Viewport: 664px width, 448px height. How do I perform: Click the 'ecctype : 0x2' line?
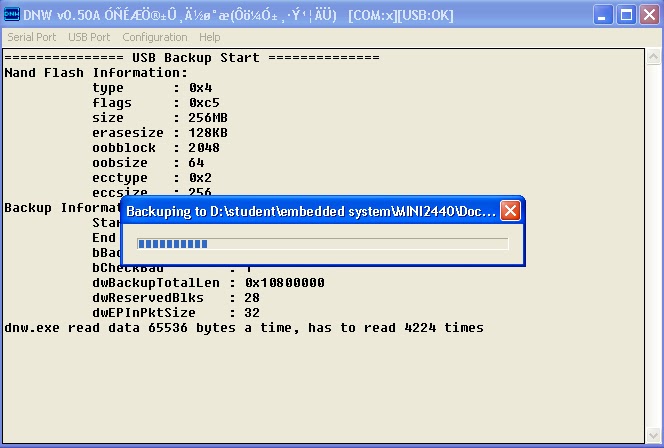(152, 178)
